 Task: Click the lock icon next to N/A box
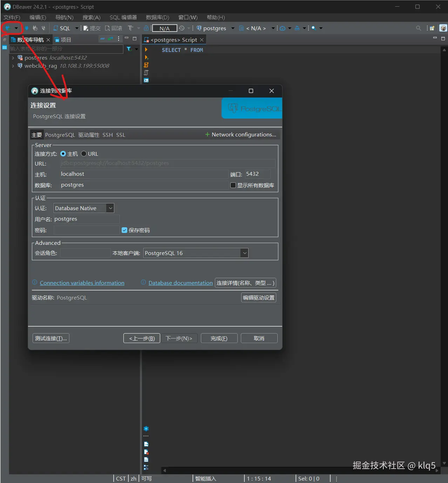pos(146,28)
